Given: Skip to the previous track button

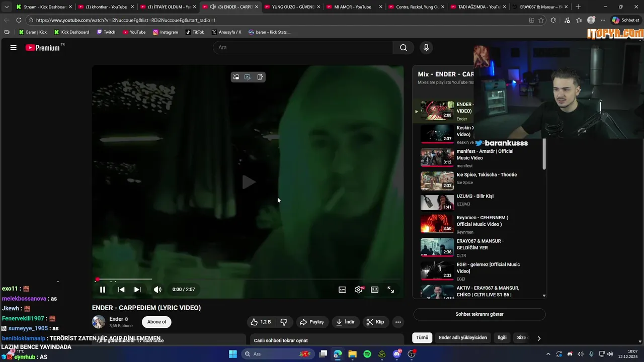Looking at the screenshot, I should point(121,290).
